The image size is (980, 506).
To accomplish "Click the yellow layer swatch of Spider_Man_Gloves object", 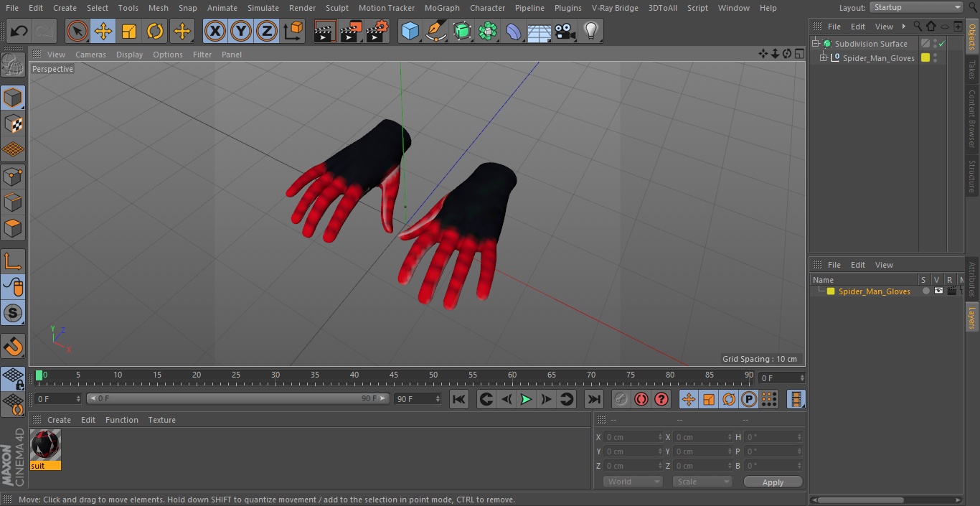I will pos(925,58).
